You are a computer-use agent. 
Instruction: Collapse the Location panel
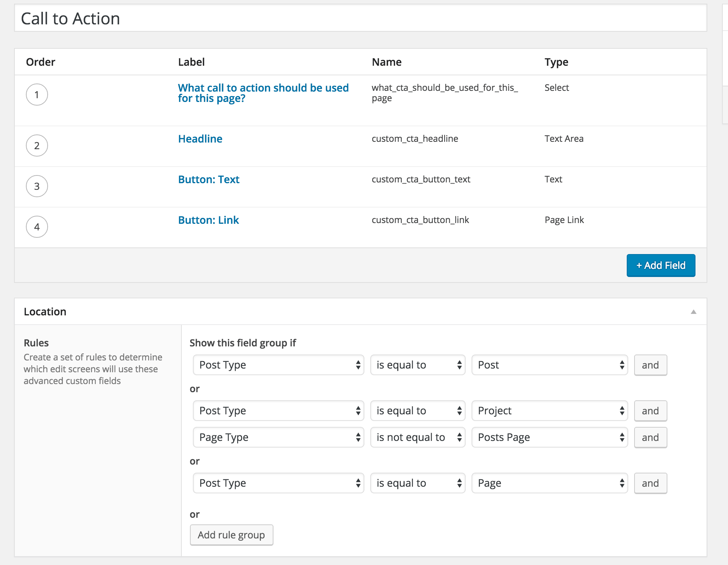pyautogui.click(x=694, y=311)
